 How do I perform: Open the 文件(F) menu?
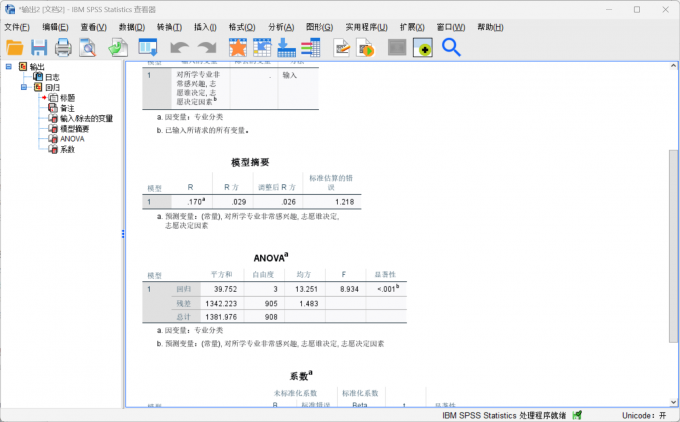(17, 27)
